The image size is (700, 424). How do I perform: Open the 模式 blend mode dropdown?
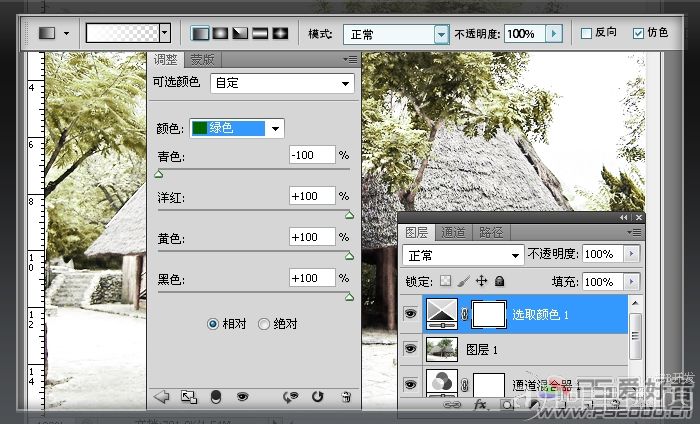coord(396,34)
